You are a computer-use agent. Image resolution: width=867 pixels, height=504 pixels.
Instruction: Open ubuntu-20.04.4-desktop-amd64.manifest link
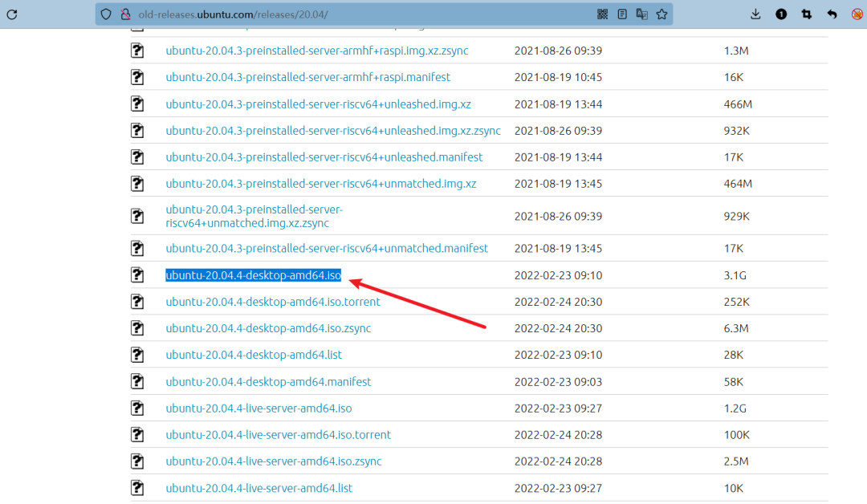[268, 381]
